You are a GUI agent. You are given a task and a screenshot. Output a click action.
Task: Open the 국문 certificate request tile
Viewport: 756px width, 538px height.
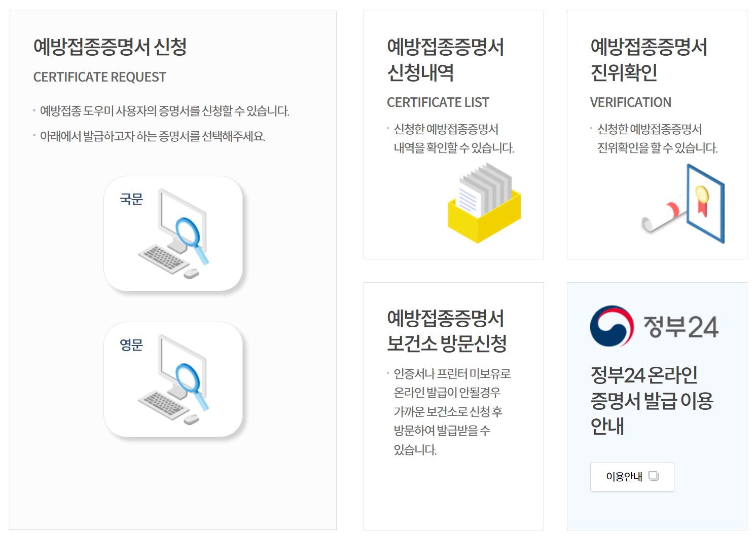[173, 234]
